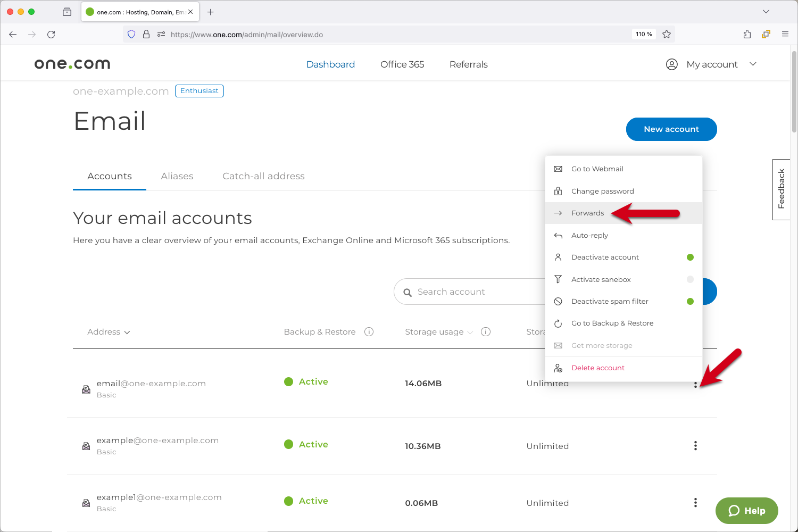Click the search magnifier in the account search bar
Viewport: 798px width, 532px height.
point(408,292)
